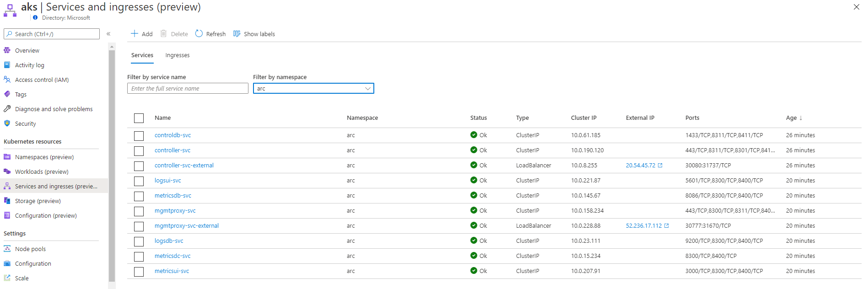Check the controldb-svc row checkbox
The width and height of the screenshot is (868, 289).
[139, 136]
